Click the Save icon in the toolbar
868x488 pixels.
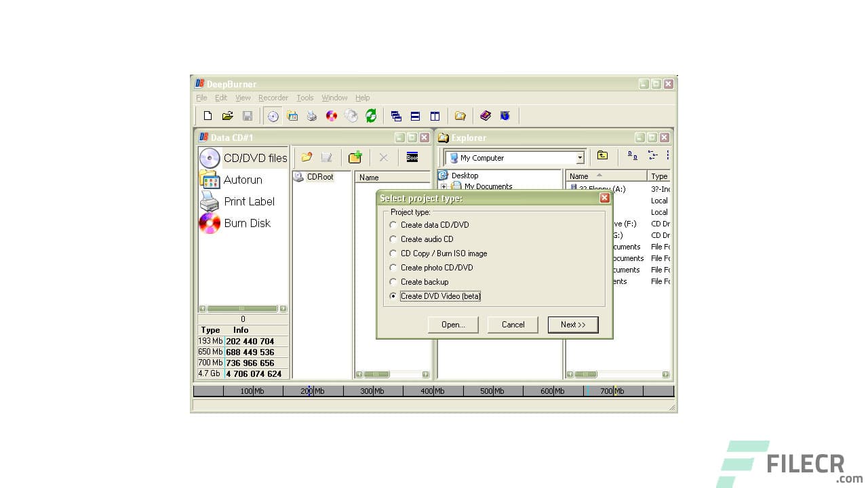pyautogui.click(x=248, y=116)
